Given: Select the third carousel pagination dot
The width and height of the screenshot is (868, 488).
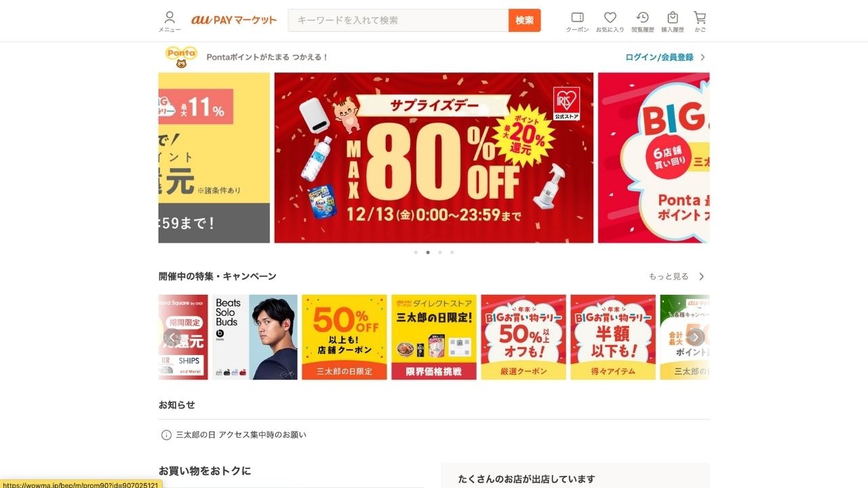Looking at the screenshot, I should 440,252.
